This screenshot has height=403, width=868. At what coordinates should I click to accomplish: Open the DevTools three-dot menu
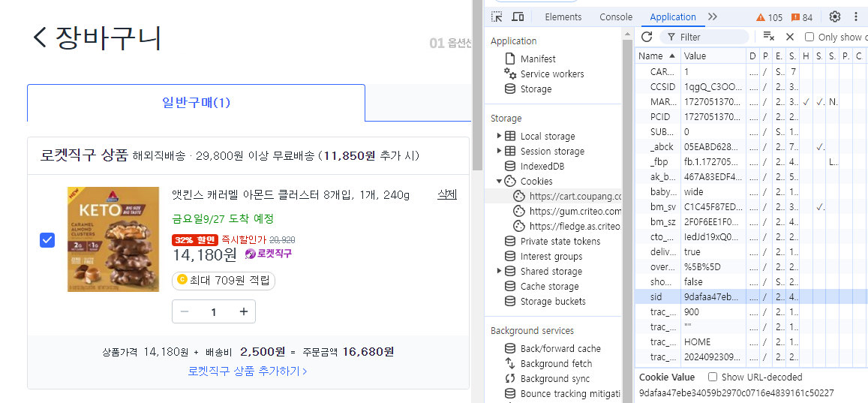[x=856, y=17]
